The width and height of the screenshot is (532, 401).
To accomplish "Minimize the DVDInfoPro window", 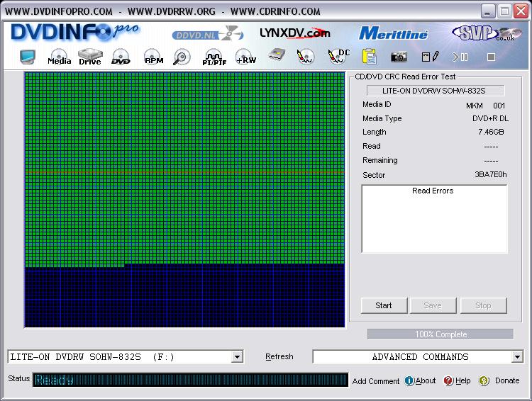I will click(x=487, y=11).
